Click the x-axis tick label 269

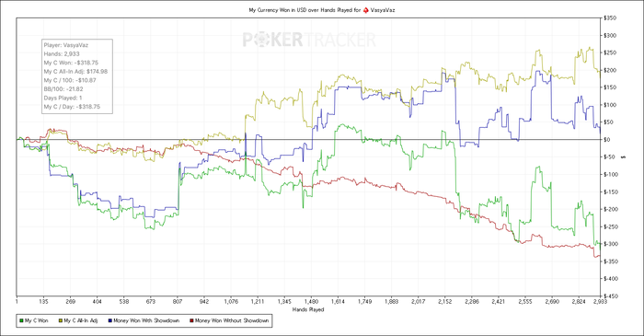[x=71, y=302]
